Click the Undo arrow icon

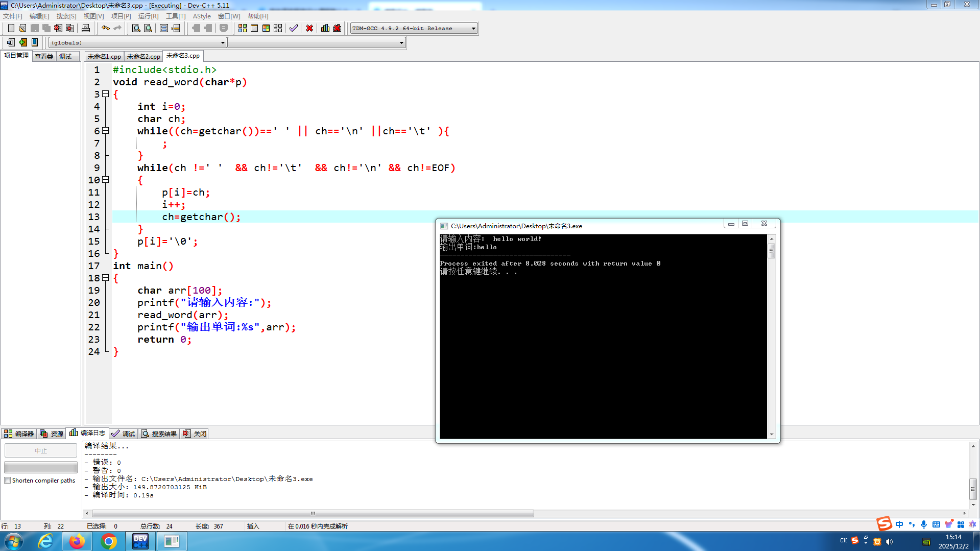(106, 28)
